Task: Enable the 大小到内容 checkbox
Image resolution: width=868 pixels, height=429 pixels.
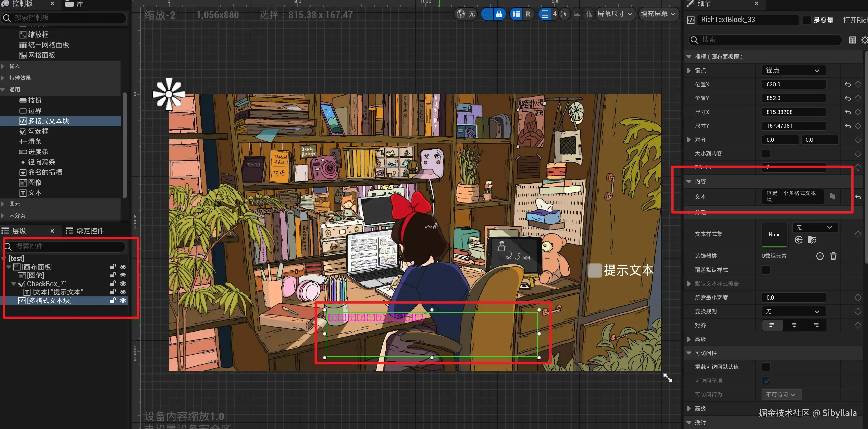Action: pos(766,154)
